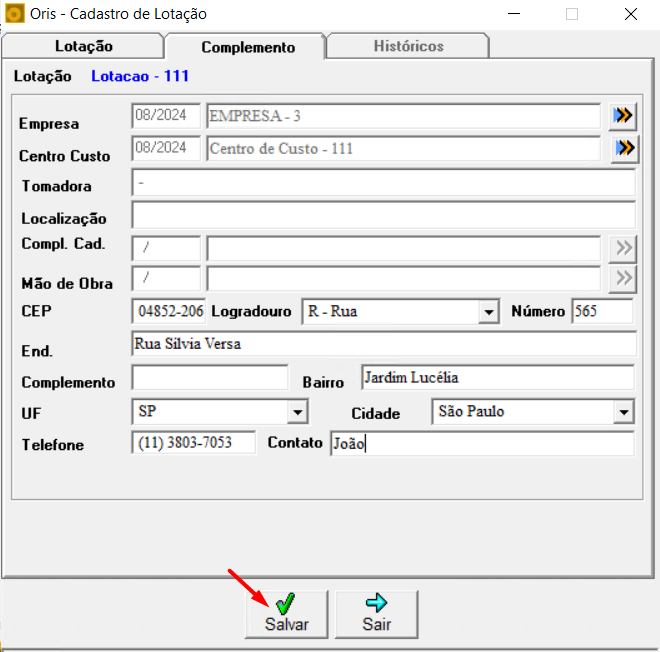Click the arrow icon beside Mão de Obra

(x=624, y=278)
